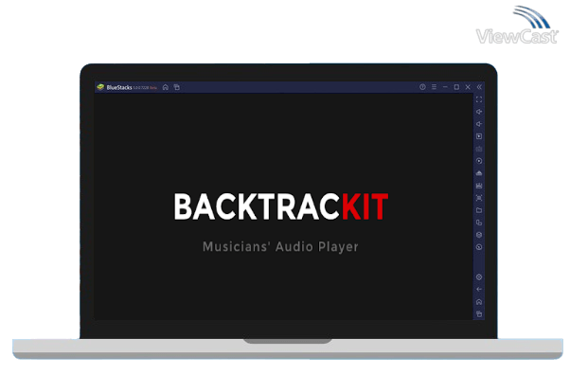Click the install APK sidebar icon
The image size is (570, 392).
[x=479, y=173]
